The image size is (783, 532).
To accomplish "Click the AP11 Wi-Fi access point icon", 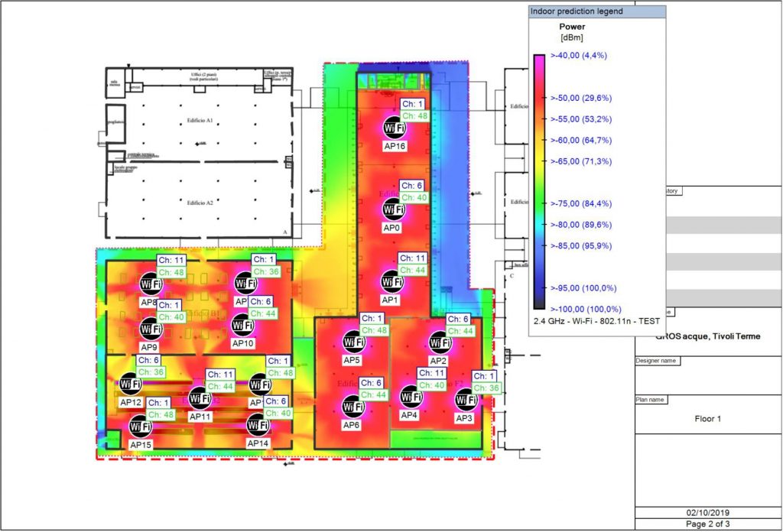I will point(200,398).
